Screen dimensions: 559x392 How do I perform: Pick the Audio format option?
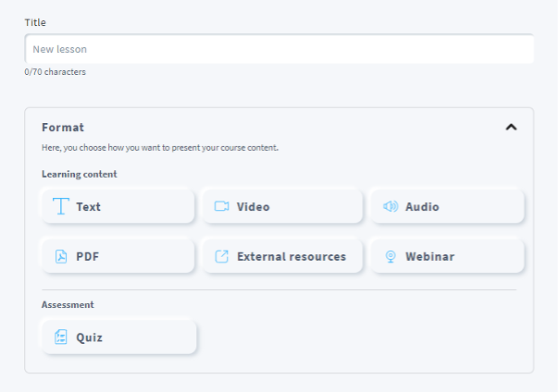[448, 207]
